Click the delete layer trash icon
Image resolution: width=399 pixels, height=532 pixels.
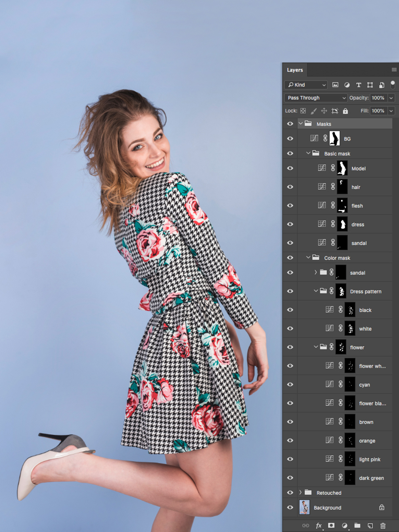[x=383, y=525]
